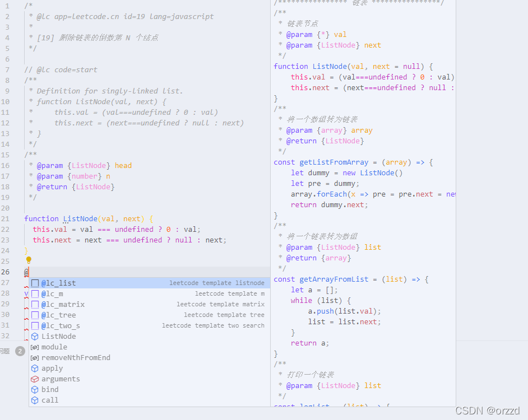
Task: Click the method icon beside bind
Action: coord(35,390)
